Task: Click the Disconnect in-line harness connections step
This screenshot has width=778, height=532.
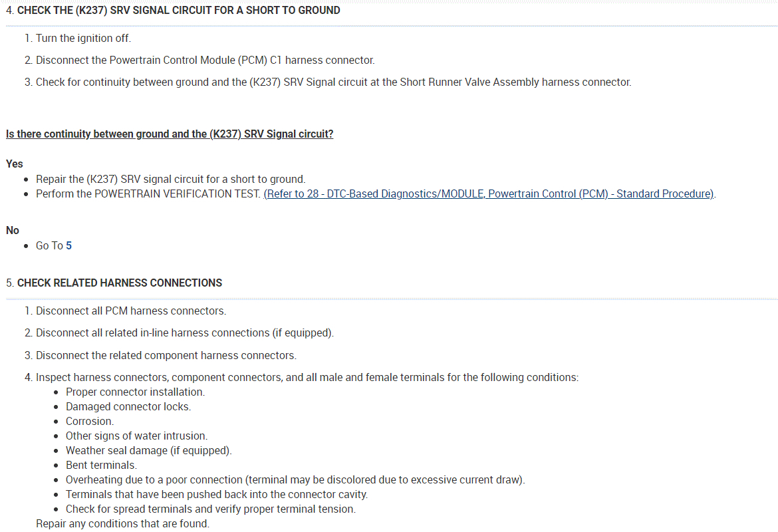Action: coord(185,333)
